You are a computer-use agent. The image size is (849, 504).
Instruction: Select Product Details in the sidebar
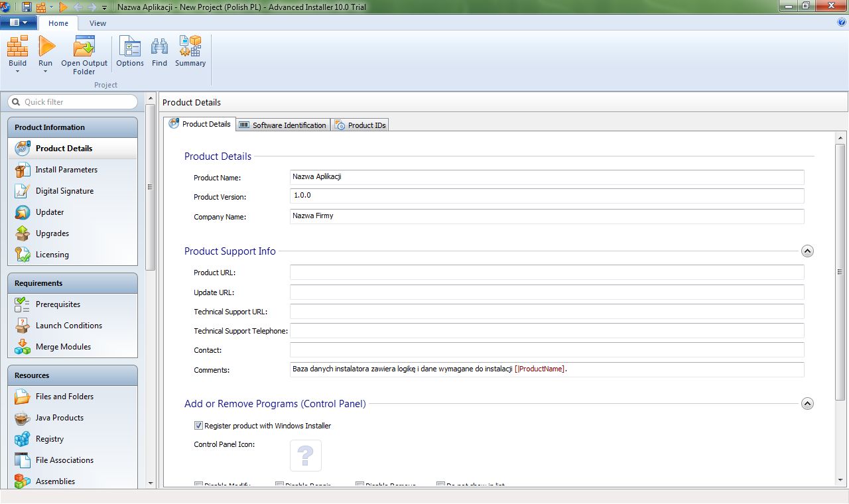[73, 149]
